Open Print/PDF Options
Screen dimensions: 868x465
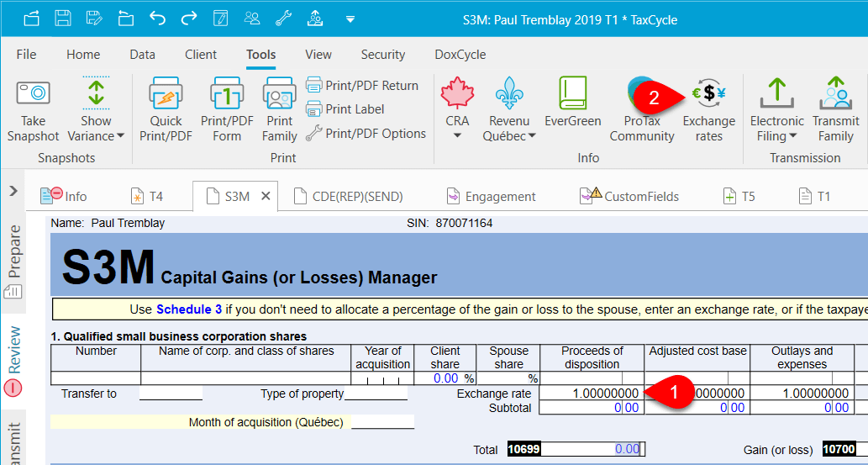(366, 133)
